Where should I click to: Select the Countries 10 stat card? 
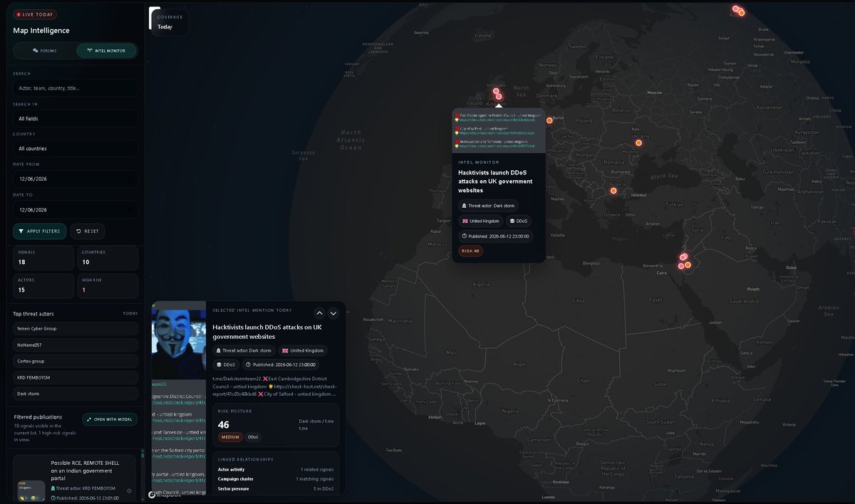(x=108, y=258)
